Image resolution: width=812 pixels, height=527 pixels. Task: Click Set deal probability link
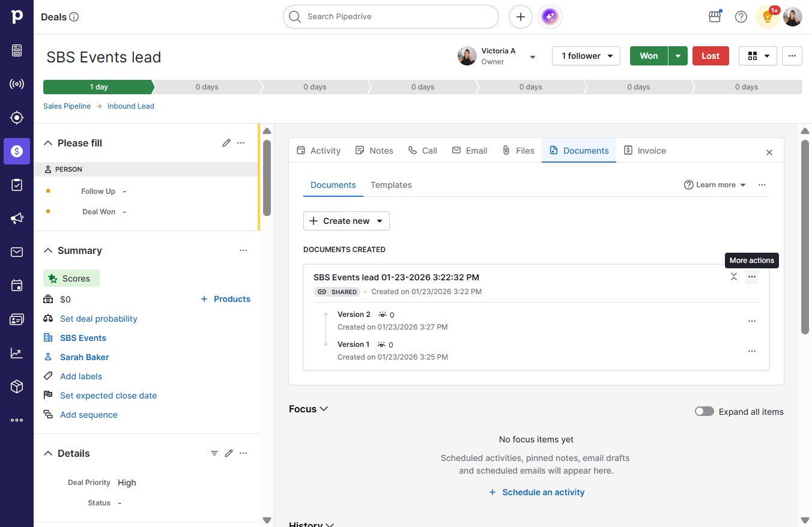coord(98,319)
